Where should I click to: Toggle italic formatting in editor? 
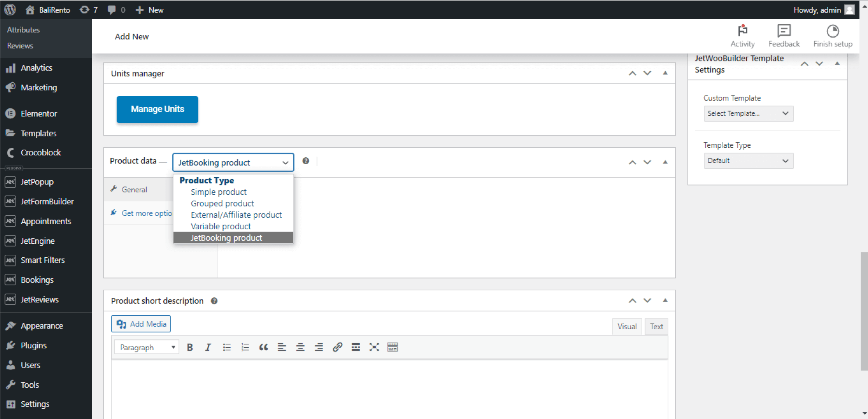(x=208, y=347)
